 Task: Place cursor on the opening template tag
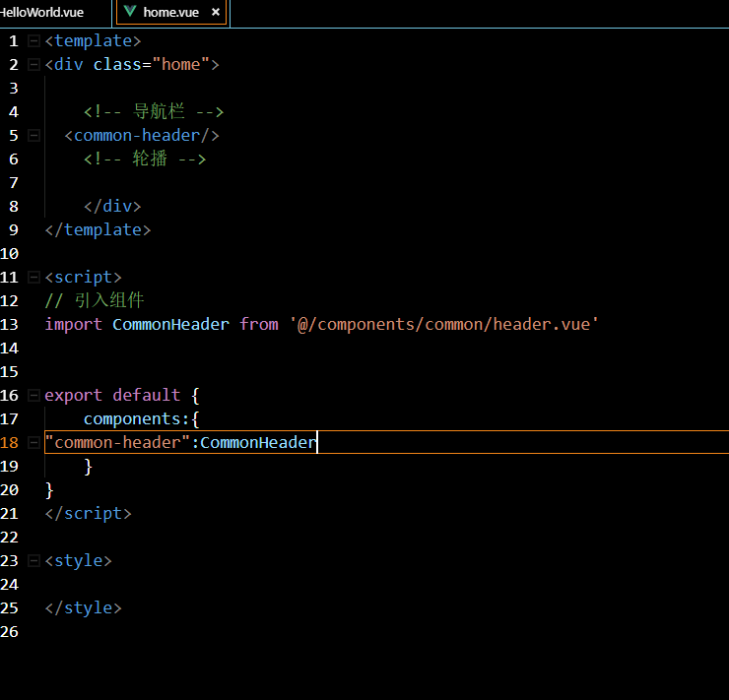93,41
